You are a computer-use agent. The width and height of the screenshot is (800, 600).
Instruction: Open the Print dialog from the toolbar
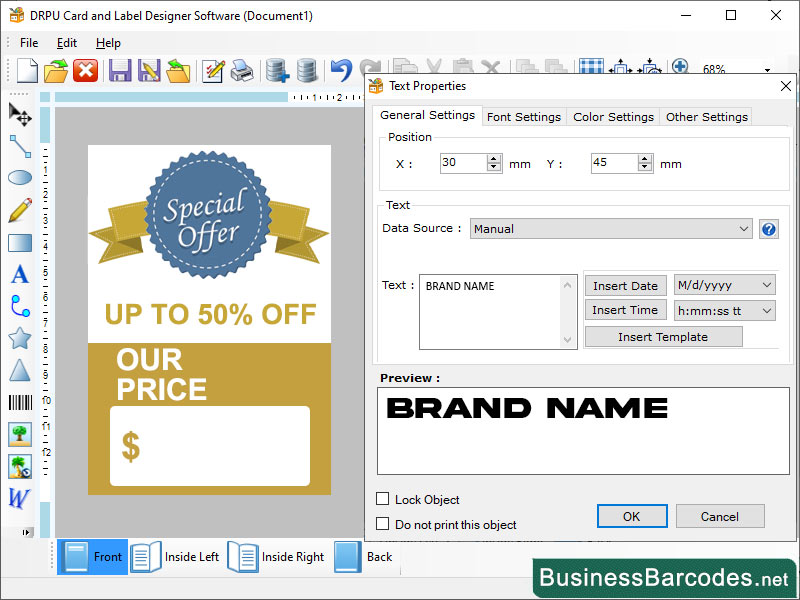pos(241,70)
